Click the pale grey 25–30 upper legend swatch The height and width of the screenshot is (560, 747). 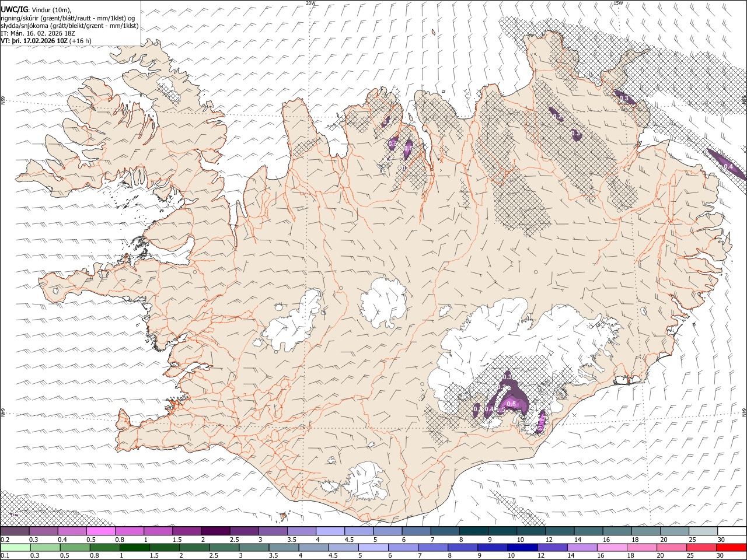tap(702, 531)
